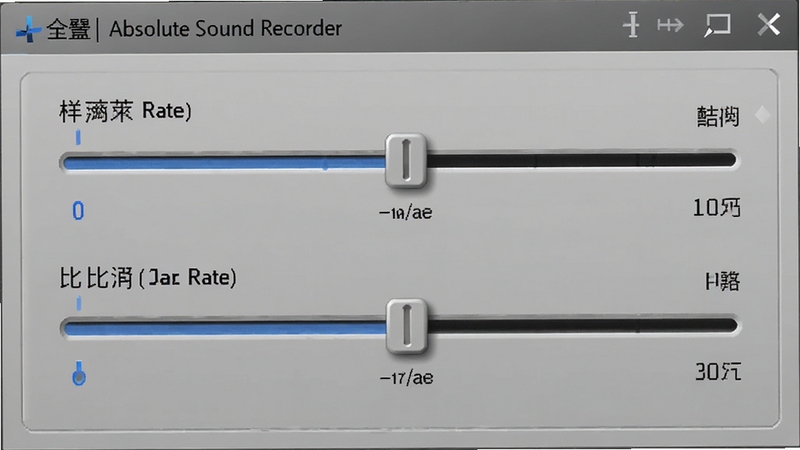Click the upper Rate slider handle
This screenshot has width=800, height=450.
tap(406, 161)
